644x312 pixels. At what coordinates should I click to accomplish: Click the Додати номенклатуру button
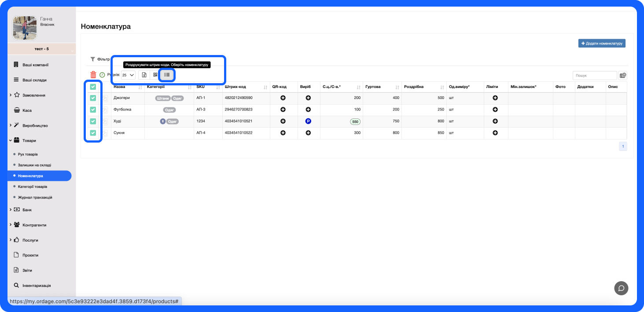click(x=601, y=43)
